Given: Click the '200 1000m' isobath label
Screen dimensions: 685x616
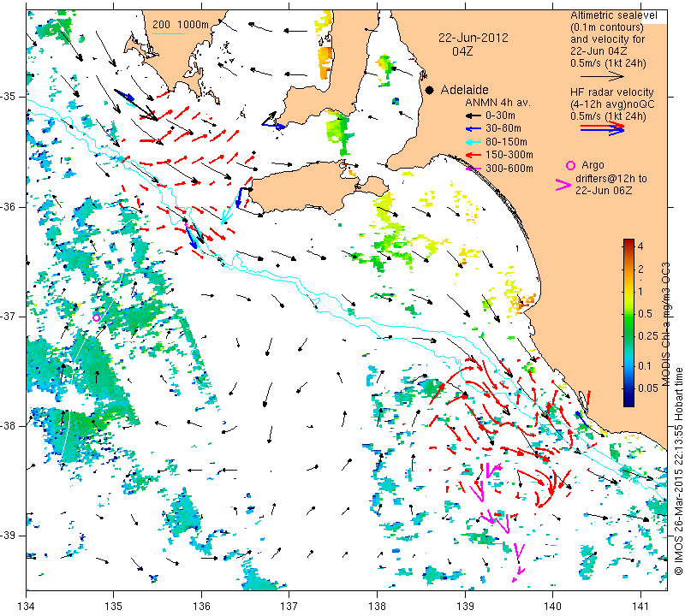Looking at the screenshot, I should [x=181, y=25].
